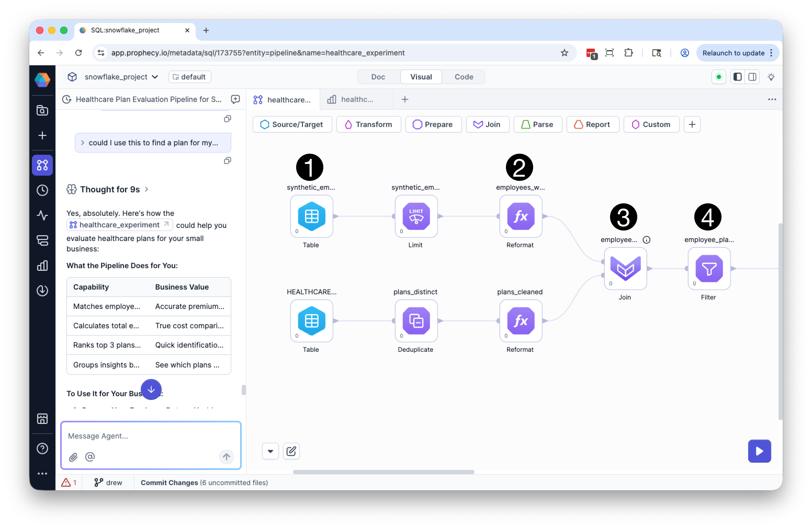The image size is (812, 529).
Task: Open the project browser sidebar icon
Action: (x=42, y=111)
